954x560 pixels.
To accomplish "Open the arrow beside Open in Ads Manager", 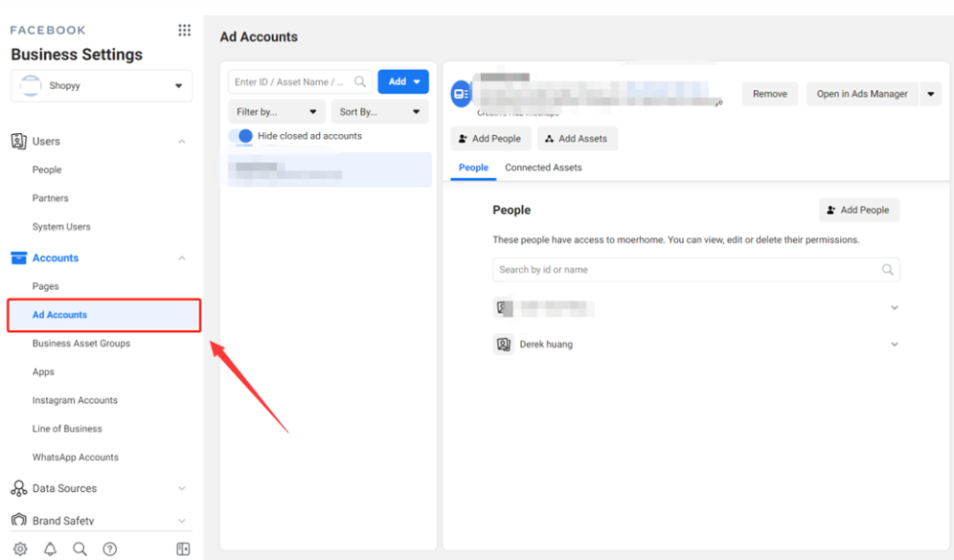I will [931, 94].
